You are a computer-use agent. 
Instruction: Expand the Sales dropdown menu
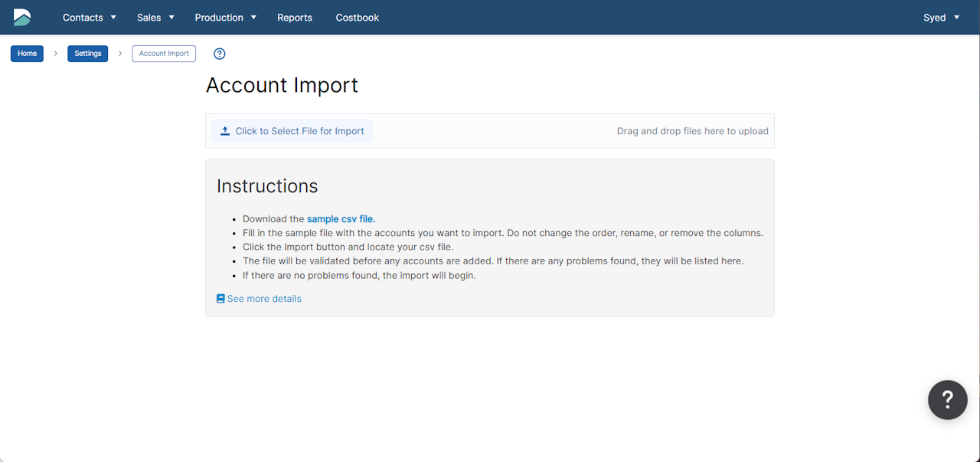(155, 18)
